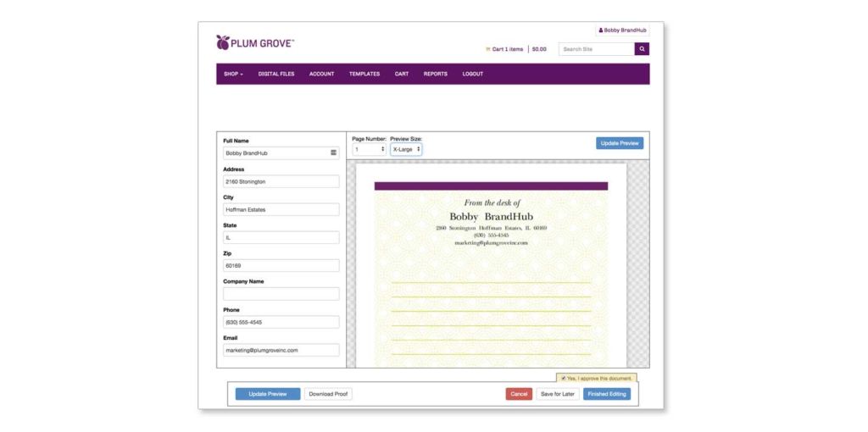Click the Address input field

281,181
